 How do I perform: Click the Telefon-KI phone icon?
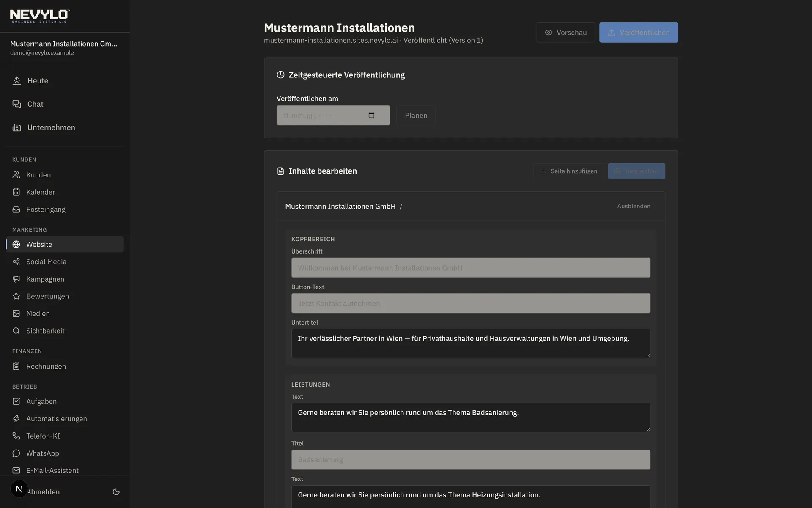(16, 436)
